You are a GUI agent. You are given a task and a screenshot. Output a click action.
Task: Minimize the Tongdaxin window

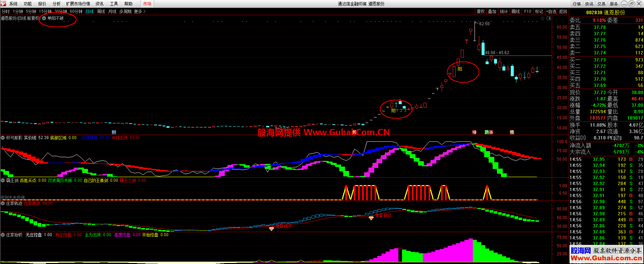pyautogui.click(x=624, y=4)
